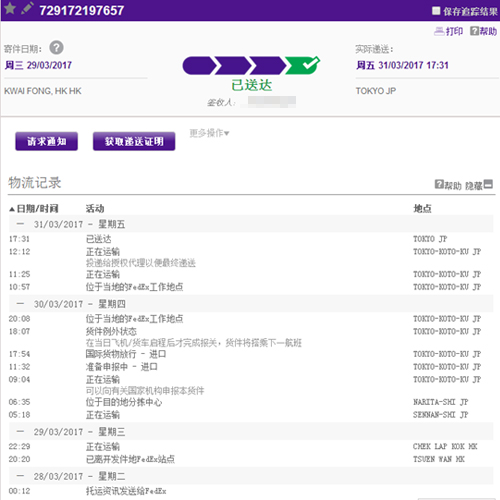The image size is (500, 500).
Task: Click the pencil edit icon
Action: tap(27, 8)
